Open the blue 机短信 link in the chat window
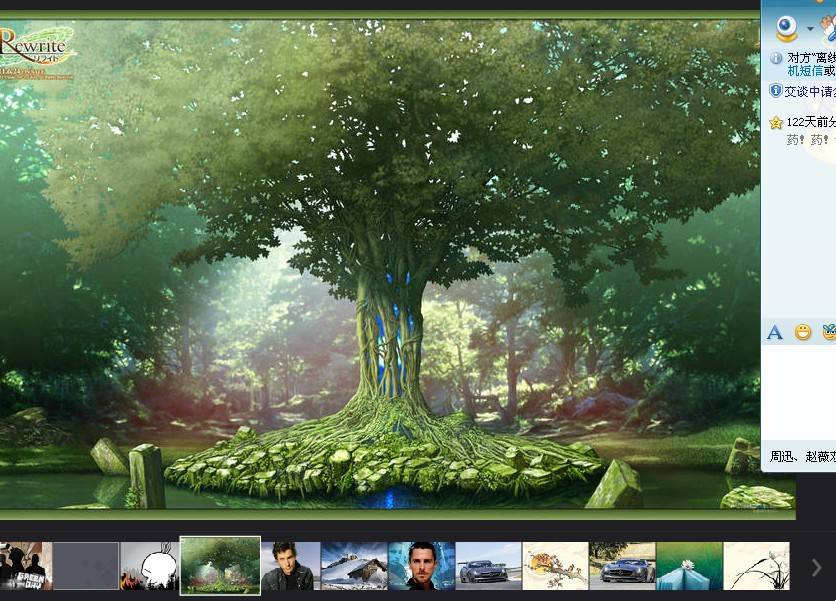This screenshot has height=601, width=836. (x=805, y=70)
